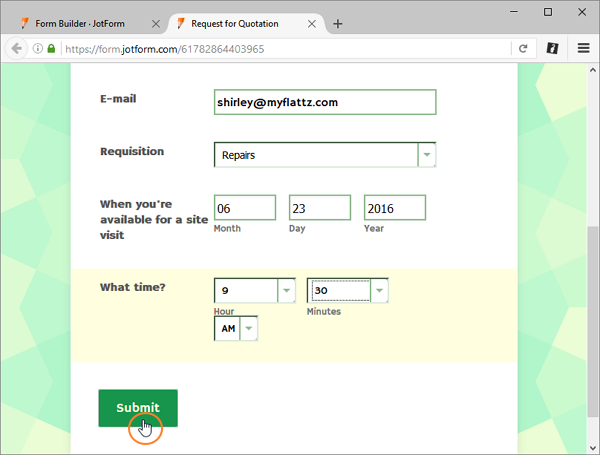Click the site information icon in address bar
The height and width of the screenshot is (455, 600).
pos(37,47)
